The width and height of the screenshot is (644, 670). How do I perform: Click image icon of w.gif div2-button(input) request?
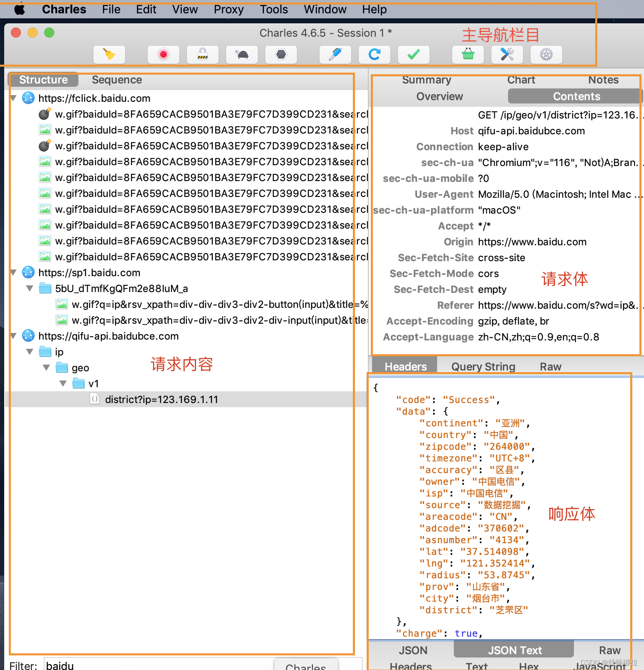click(62, 304)
